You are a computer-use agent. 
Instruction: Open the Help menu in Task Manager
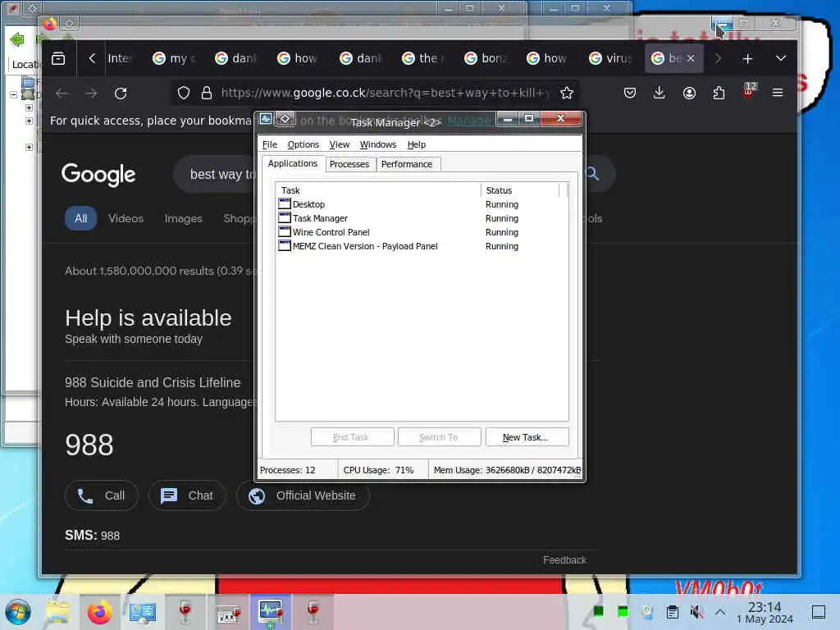click(416, 144)
